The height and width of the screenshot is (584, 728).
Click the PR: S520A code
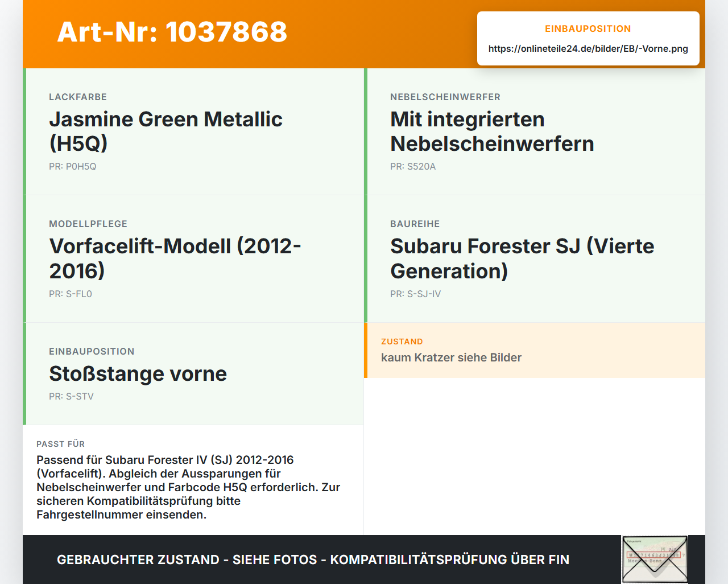(x=413, y=167)
